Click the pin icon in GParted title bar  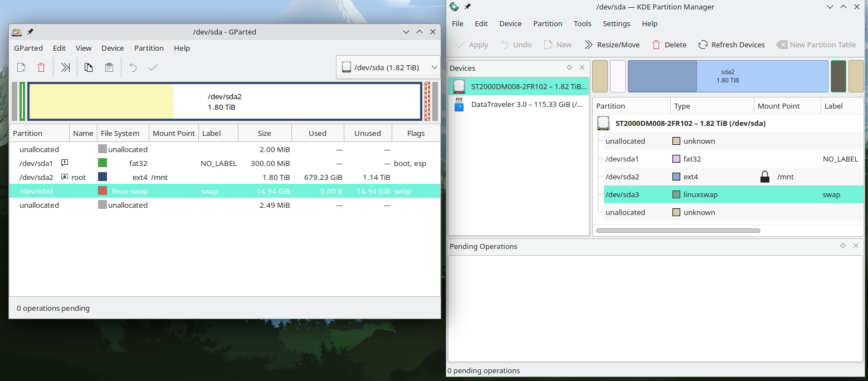(30, 32)
